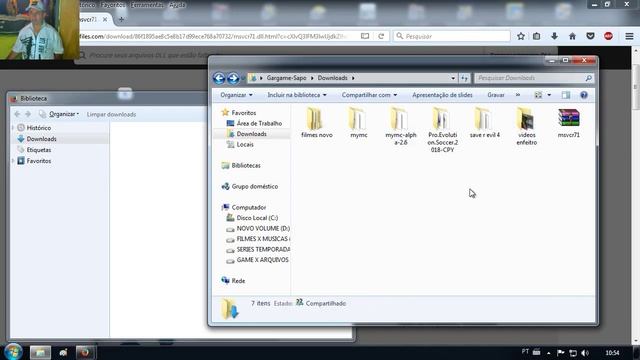Close the msvcr71 Firefox tab
Image resolution: width=640 pixels, height=360 pixels.
click(x=105, y=19)
